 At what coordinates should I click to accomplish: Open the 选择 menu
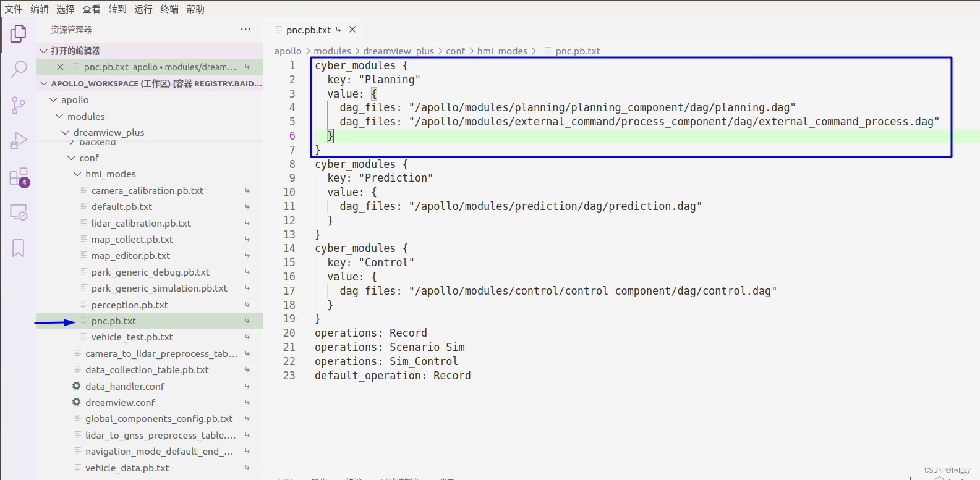(x=66, y=9)
